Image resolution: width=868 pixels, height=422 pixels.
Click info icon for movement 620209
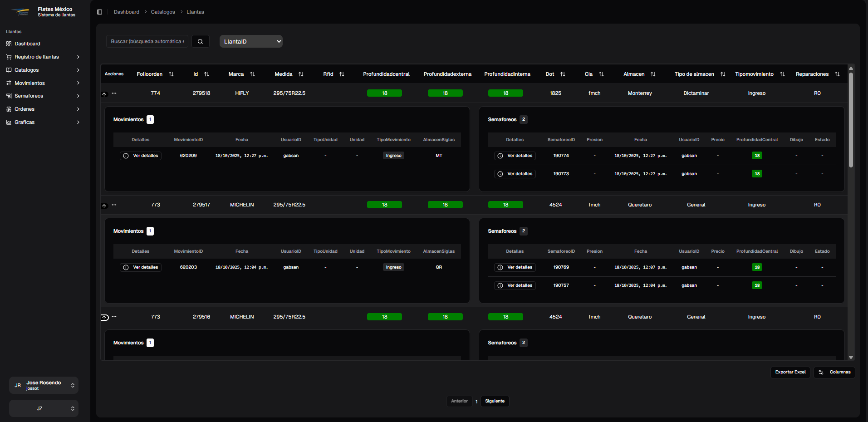tap(126, 156)
